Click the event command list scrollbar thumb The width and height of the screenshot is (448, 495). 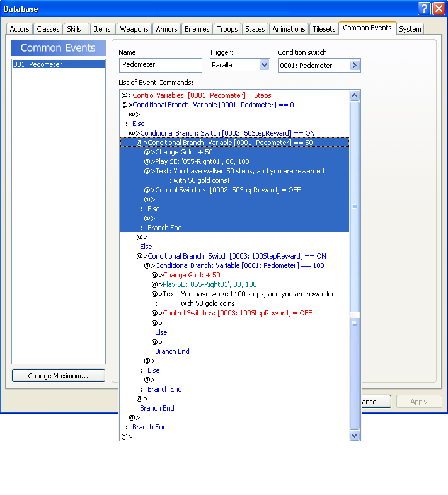pyautogui.click(x=355, y=207)
